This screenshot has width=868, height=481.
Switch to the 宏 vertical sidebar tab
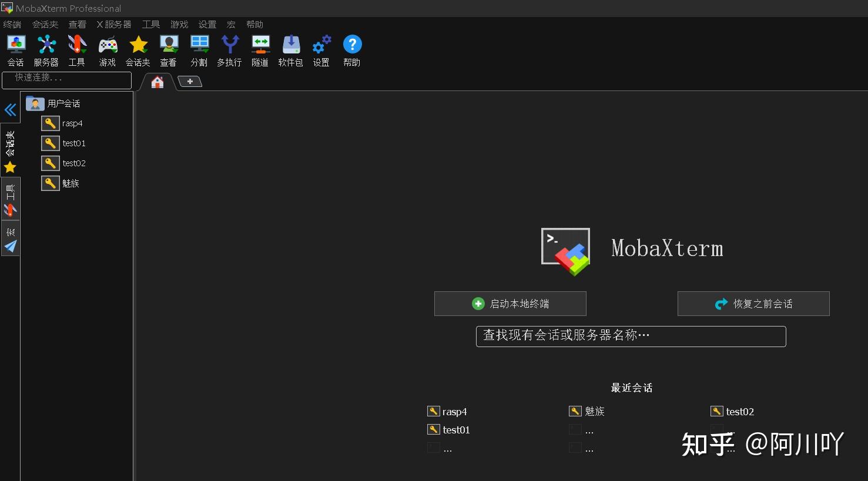pyautogui.click(x=10, y=238)
